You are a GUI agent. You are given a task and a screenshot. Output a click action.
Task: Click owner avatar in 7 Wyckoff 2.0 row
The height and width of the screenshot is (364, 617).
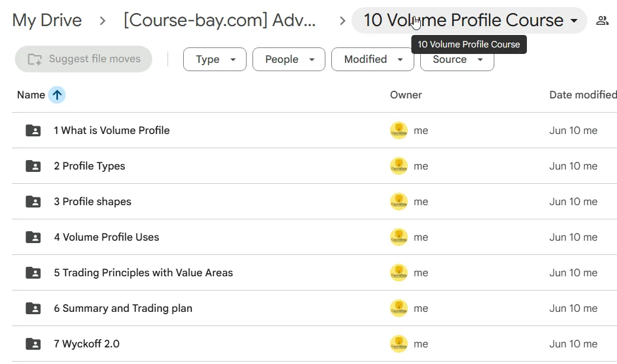399,344
